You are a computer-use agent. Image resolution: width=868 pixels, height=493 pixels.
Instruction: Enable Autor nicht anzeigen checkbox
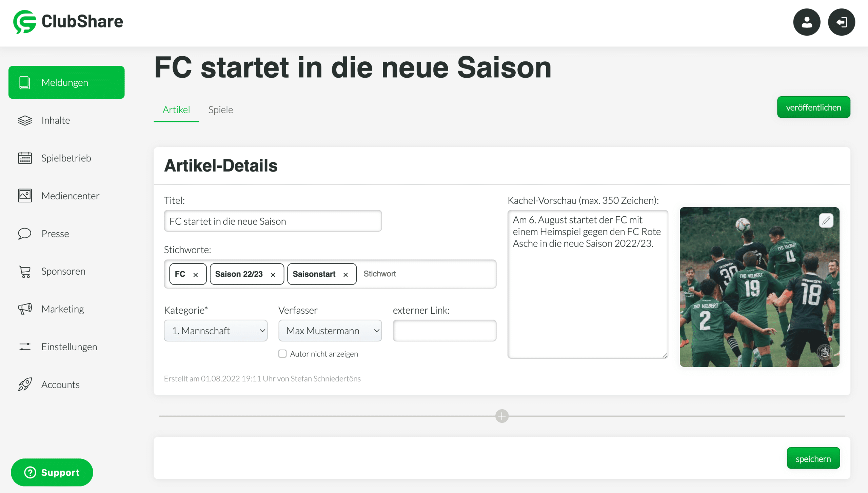(x=282, y=354)
